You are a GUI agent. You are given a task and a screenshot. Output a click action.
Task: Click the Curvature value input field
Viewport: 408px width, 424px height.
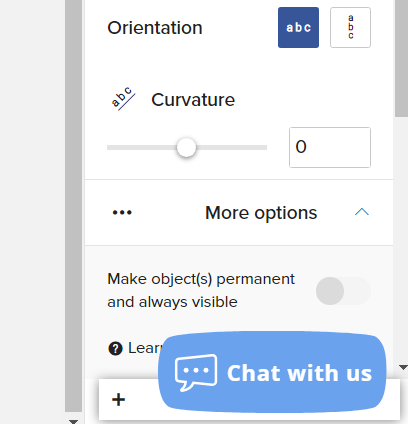tap(330, 147)
